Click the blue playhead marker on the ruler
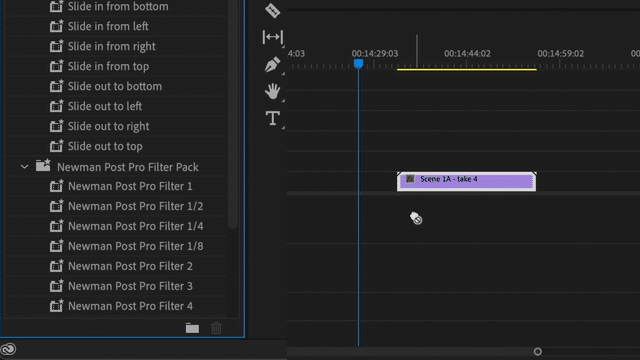This screenshot has width=640, height=360. pyautogui.click(x=358, y=64)
